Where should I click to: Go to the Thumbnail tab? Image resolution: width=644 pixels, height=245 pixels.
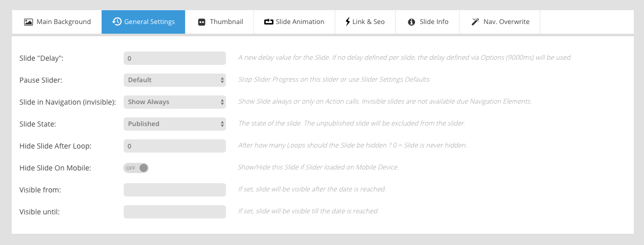(220, 22)
